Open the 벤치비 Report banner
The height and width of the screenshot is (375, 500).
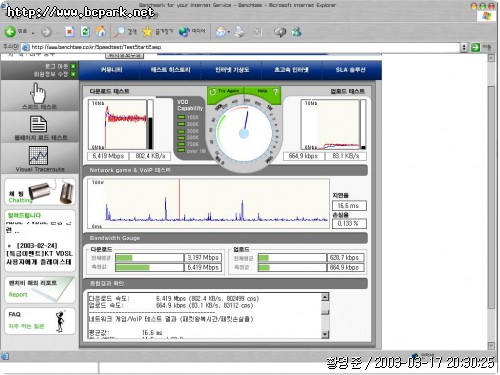click(x=40, y=289)
